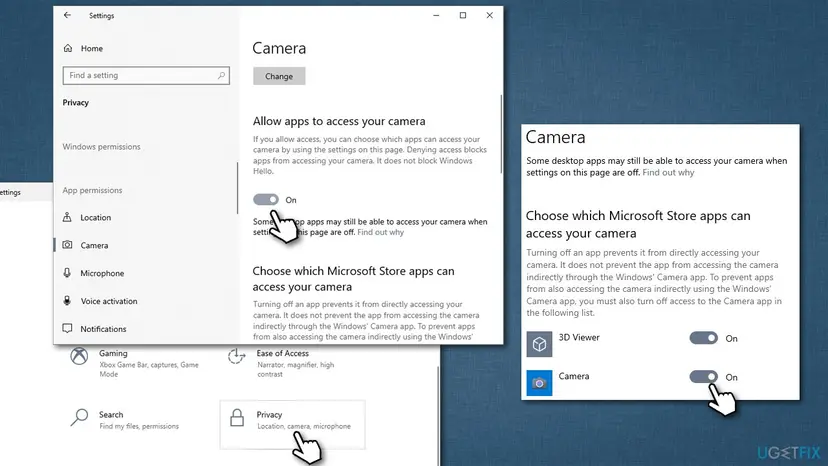Toggle 3D Viewer camera access
828x466 pixels.
[x=703, y=338]
